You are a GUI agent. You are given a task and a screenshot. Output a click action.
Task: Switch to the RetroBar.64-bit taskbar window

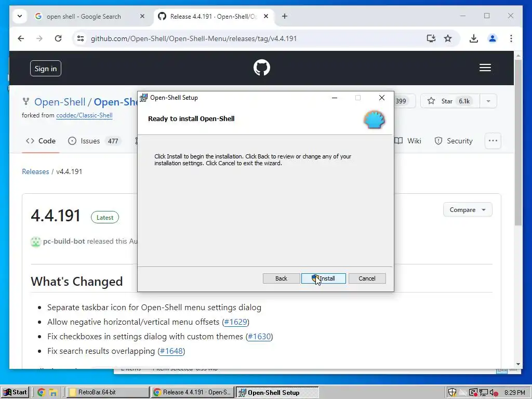(x=108, y=392)
